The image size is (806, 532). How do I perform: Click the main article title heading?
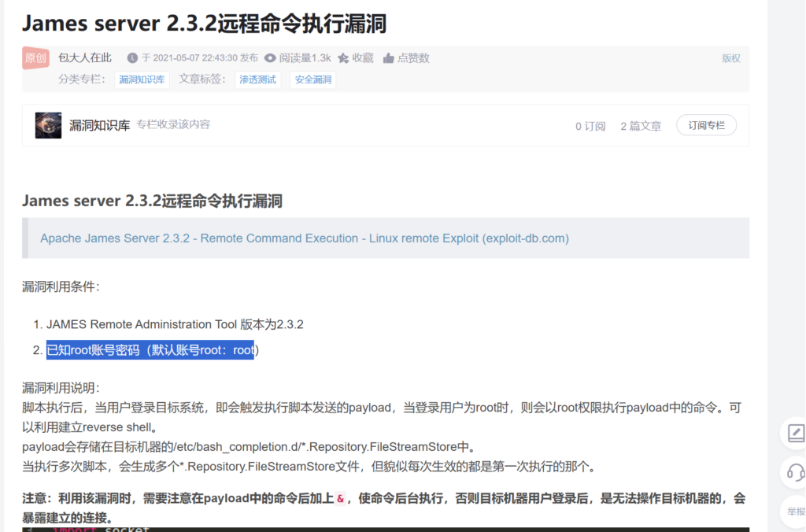point(204,24)
